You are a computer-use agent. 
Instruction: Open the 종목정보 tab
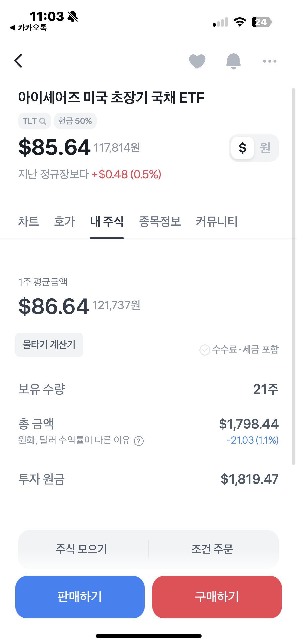160,221
